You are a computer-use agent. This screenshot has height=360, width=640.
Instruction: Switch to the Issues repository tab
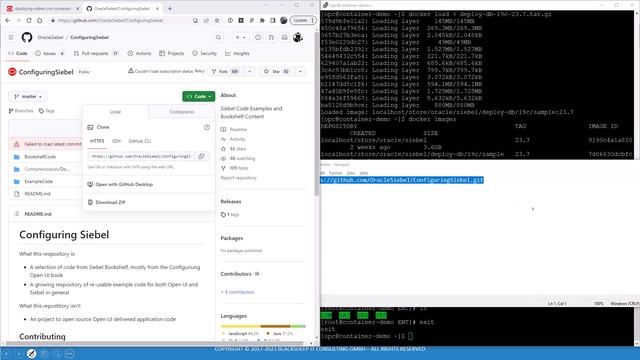[50, 53]
